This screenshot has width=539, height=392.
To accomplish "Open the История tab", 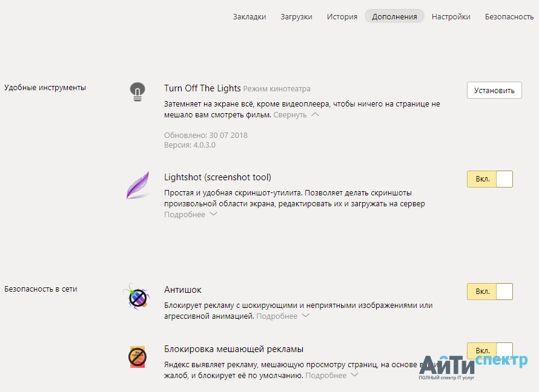I will [342, 17].
